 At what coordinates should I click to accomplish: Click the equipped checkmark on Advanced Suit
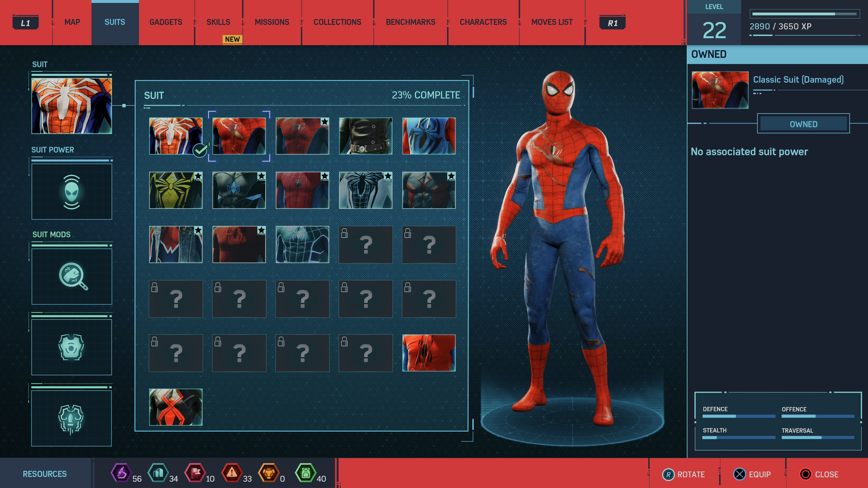(x=200, y=150)
